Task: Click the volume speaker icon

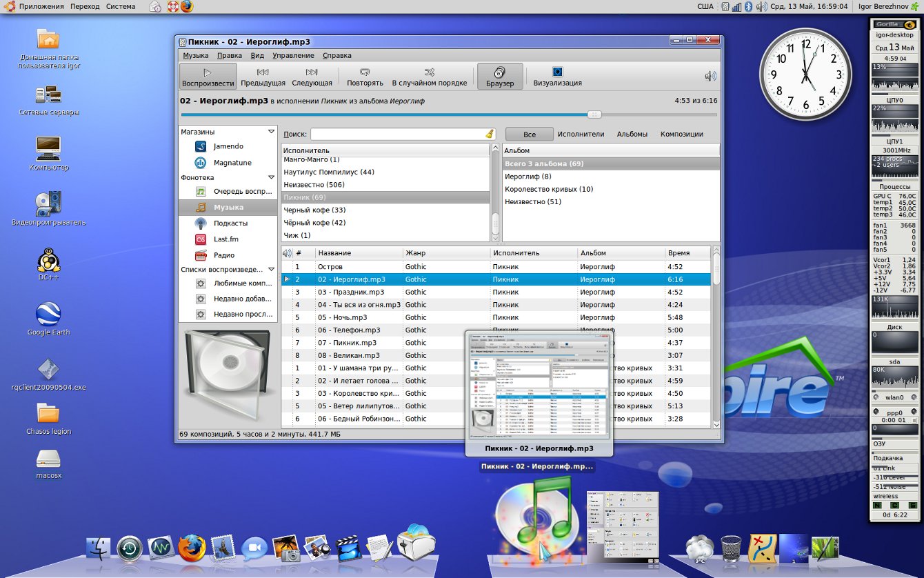Action: (710, 77)
